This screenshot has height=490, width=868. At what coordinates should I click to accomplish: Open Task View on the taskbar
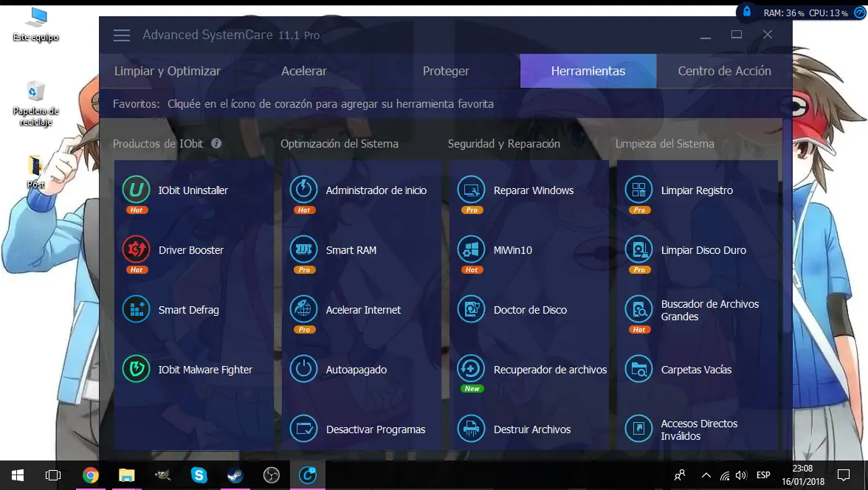point(53,475)
